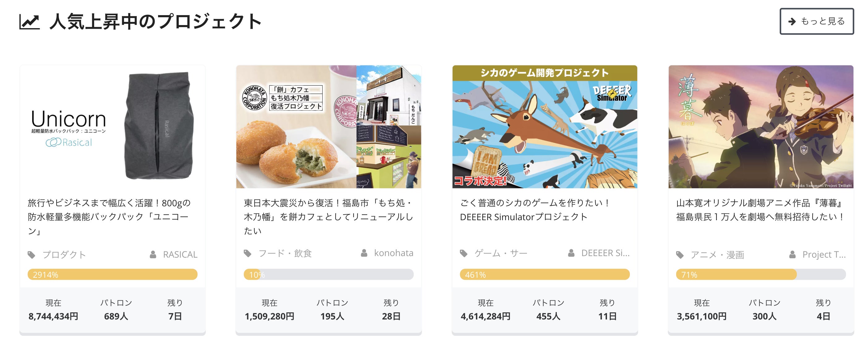Open the Unicorn backpack project title link
Viewport: 868px width, 347px height.
click(109, 216)
